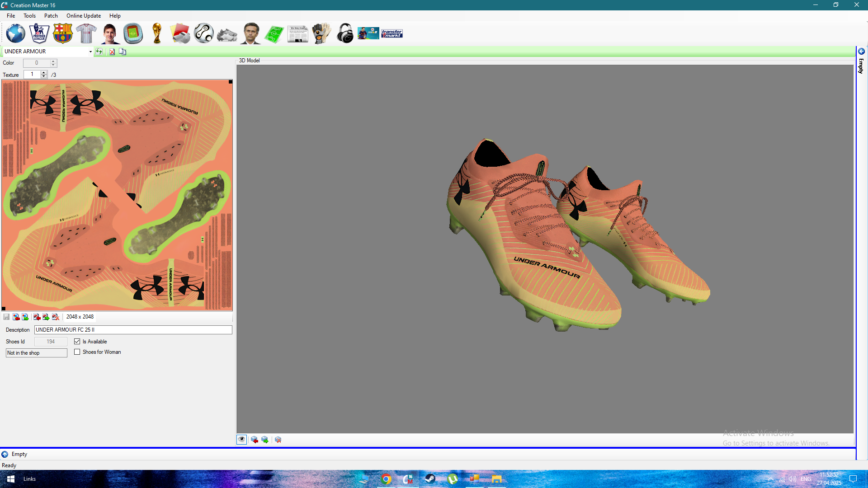This screenshot has height=488, width=868.
Task: Open the Patch menu
Action: (x=51, y=16)
